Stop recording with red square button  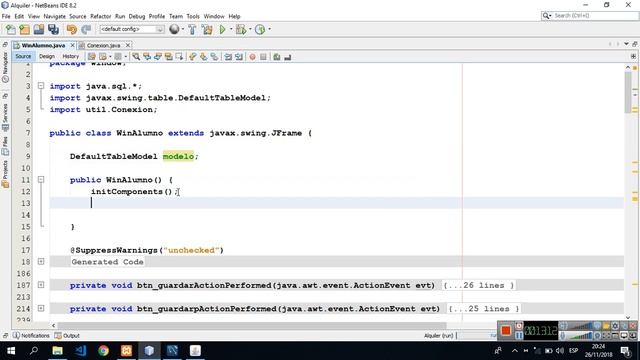(x=506, y=331)
